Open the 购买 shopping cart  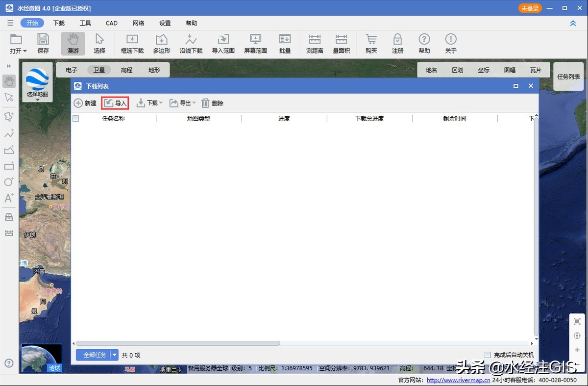pos(371,44)
